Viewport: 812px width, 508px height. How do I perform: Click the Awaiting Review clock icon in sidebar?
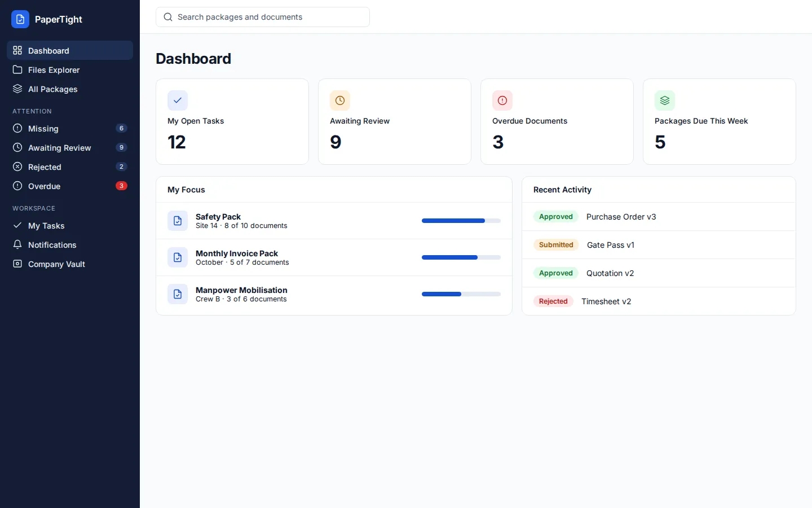pos(17,147)
